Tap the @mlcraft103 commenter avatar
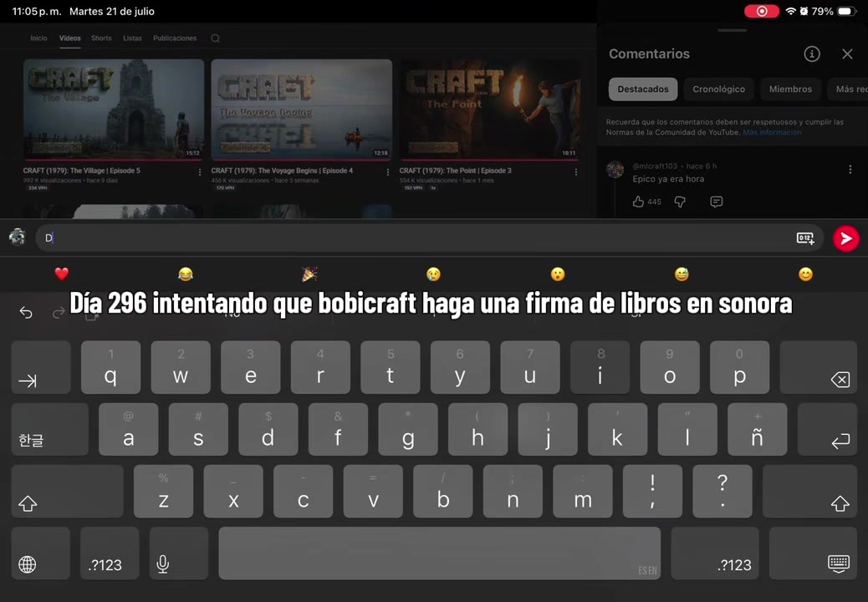 coord(615,169)
